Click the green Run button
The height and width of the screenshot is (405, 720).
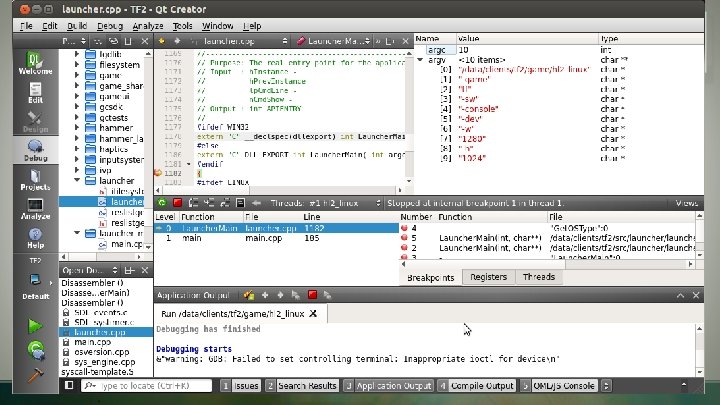35,326
